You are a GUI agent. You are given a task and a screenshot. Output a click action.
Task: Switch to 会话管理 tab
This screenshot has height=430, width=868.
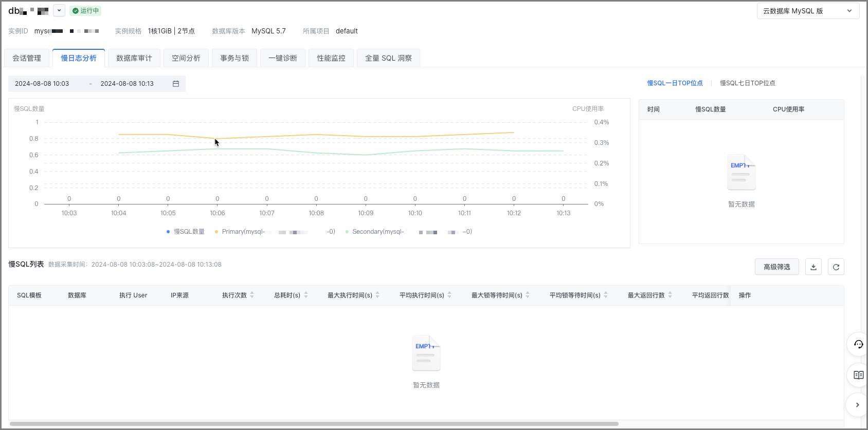27,58
